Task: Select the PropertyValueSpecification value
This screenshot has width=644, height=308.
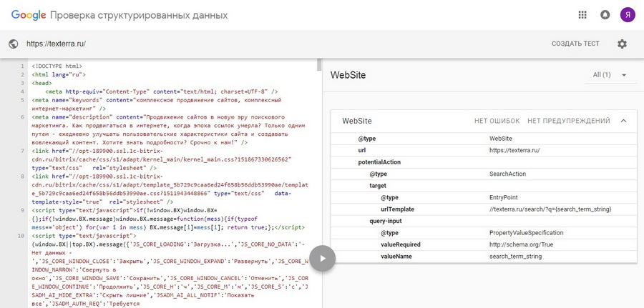Action: 526,233
